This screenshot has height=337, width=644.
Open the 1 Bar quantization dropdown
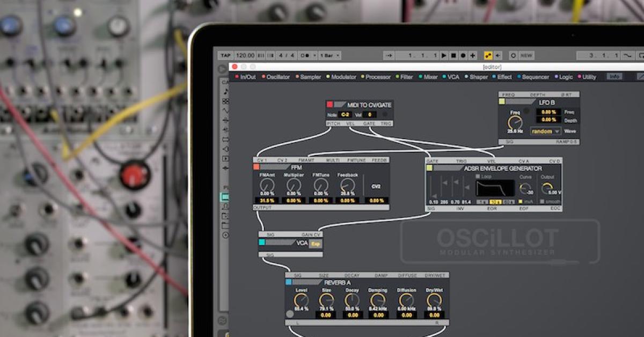(330, 55)
